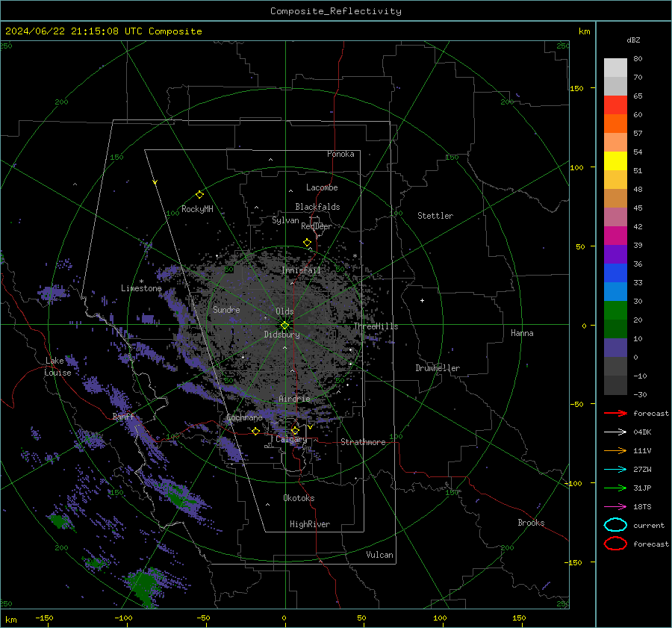672x628 pixels.
Task: Click the cyan current ellipse in legend
Action: (x=615, y=525)
